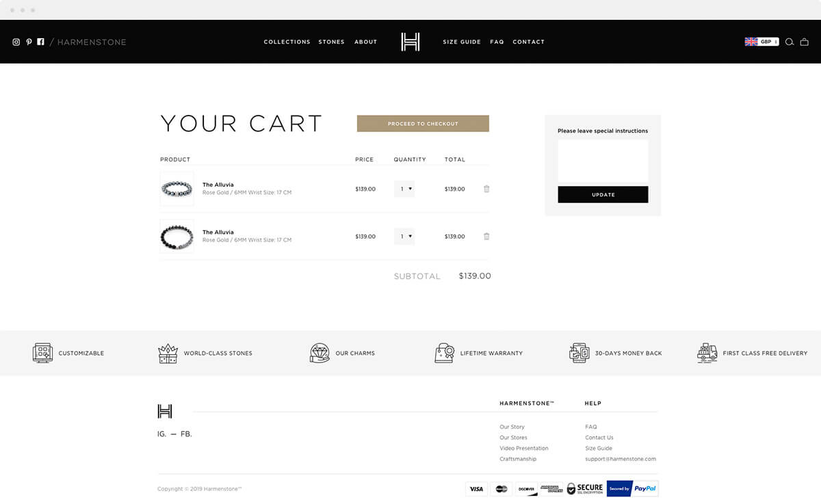This screenshot has width=821, height=504.
Task: Delete second Alluvia item with trash icon
Action: point(486,237)
